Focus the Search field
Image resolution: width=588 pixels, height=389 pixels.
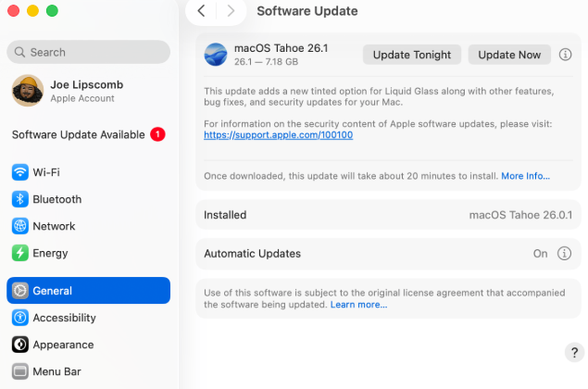(89, 52)
